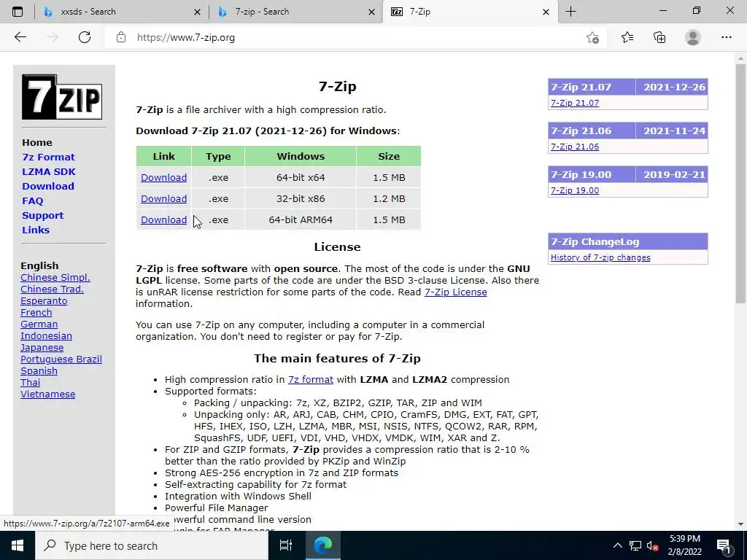This screenshot has height=560, width=747.
Task: Open the Support sidebar link
Action: pyautogui.click(x=42, y=215)
